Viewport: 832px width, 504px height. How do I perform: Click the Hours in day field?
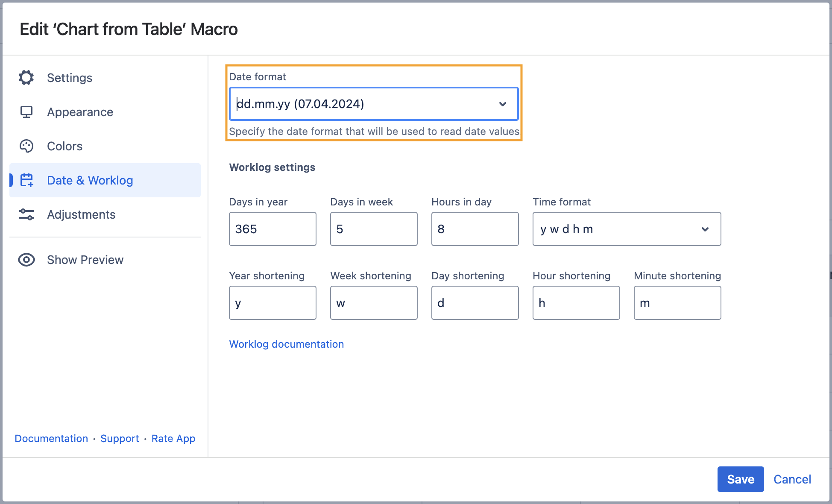(475, 229)
